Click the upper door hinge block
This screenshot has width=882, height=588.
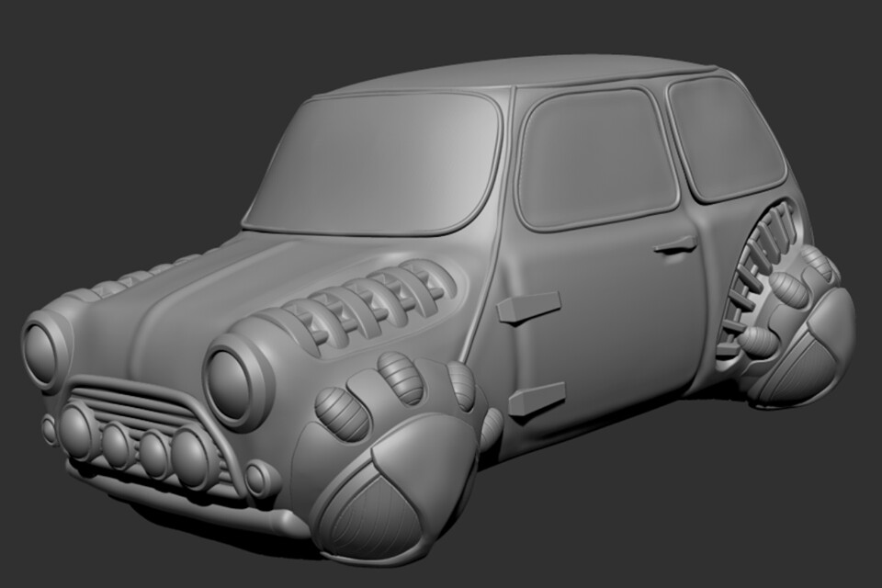click(x=533, y=303)
